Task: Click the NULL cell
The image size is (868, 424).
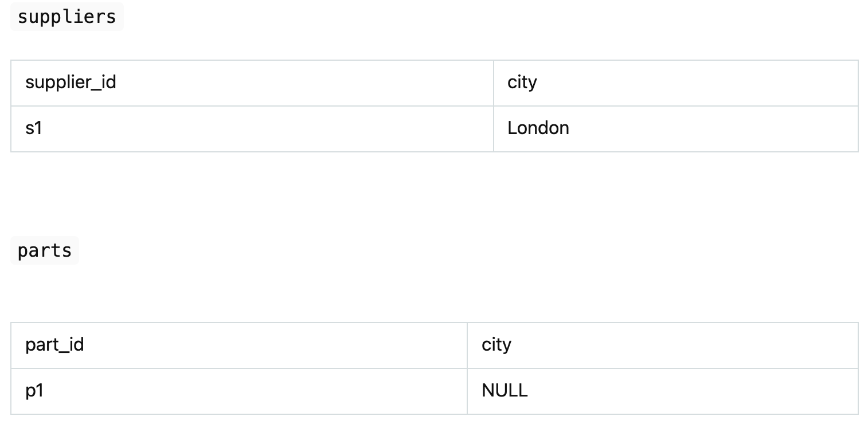Action: click(x=505, y=391)
